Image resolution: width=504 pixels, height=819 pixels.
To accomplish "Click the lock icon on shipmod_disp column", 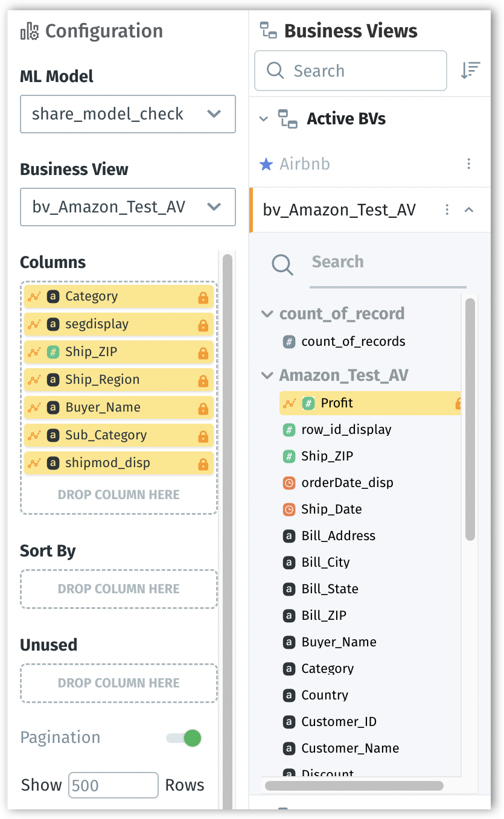I will coord(203,464).
